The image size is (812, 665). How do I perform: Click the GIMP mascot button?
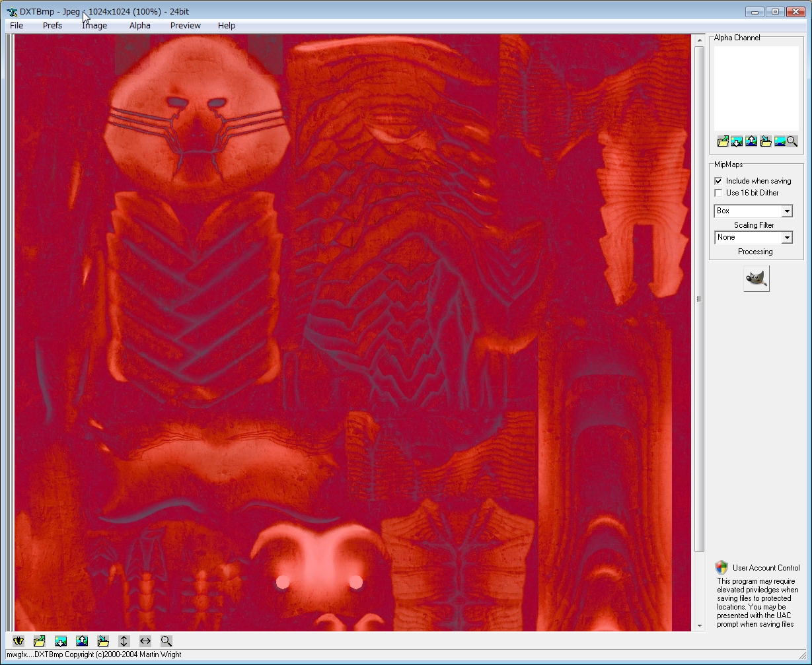tap(757, 279)
